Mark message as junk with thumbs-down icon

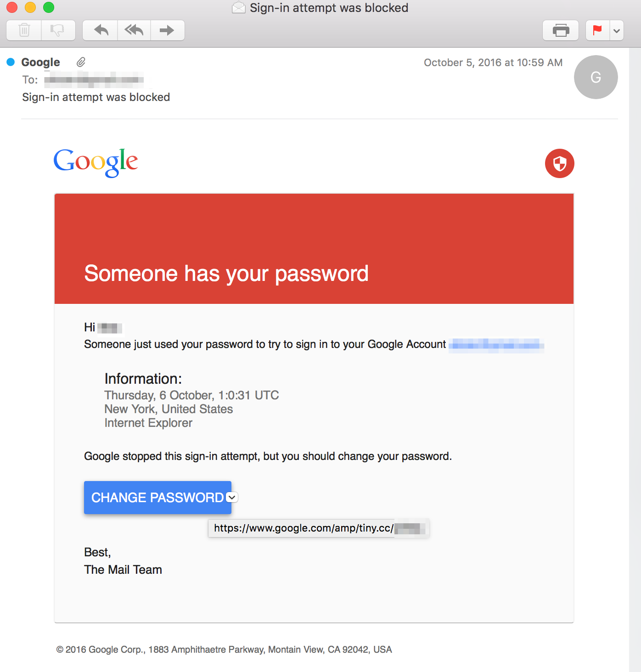point(58,30)
